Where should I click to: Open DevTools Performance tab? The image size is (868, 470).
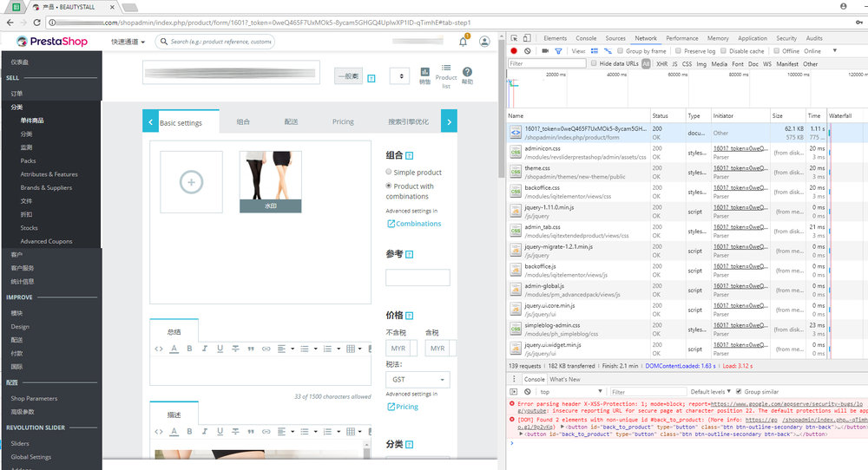click(682, 38)
